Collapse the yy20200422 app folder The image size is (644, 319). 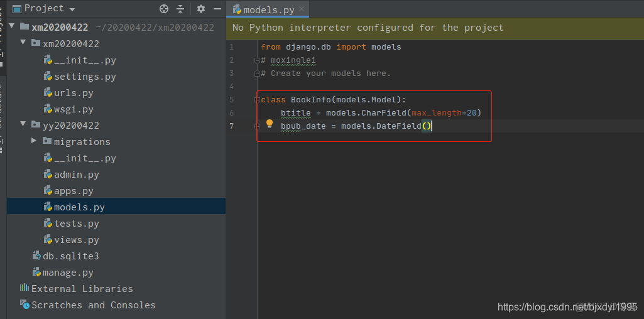pyautogui.click(x=23, y=124)
